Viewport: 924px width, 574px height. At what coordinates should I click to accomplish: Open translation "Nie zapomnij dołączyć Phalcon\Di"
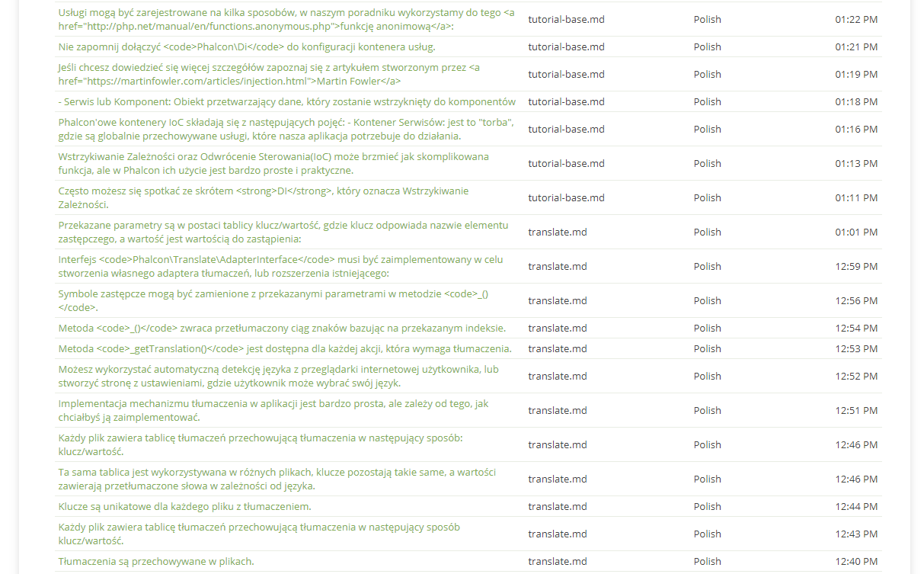[x=247, y=46]
